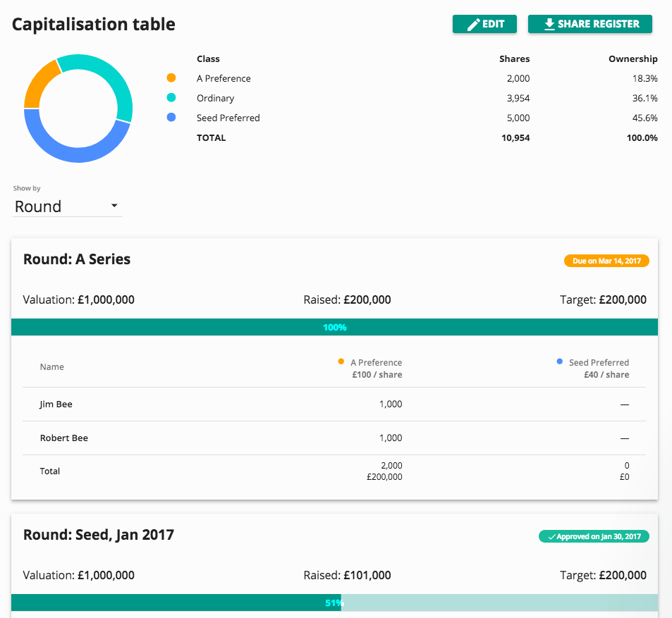Click the blue Seed Preferred legend dot
This screenshot has height=618, width=672.
[171, 118]
